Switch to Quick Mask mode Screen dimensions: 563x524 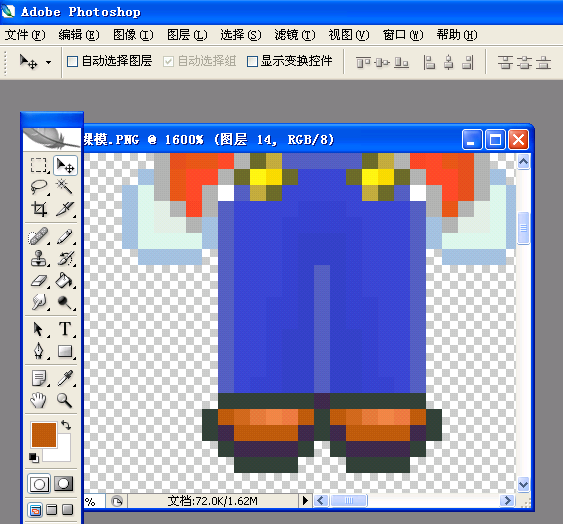tap(64, 484)
